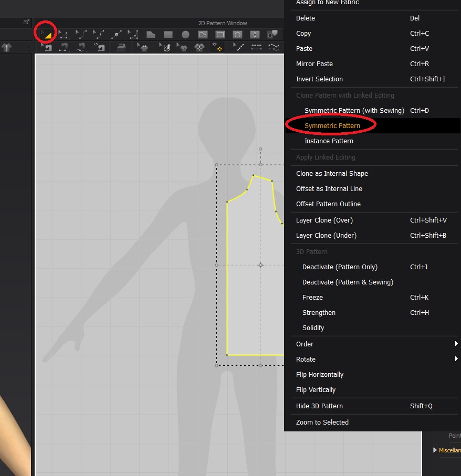Select the Dart tool

pyautogui.click(x=255, y=35)
